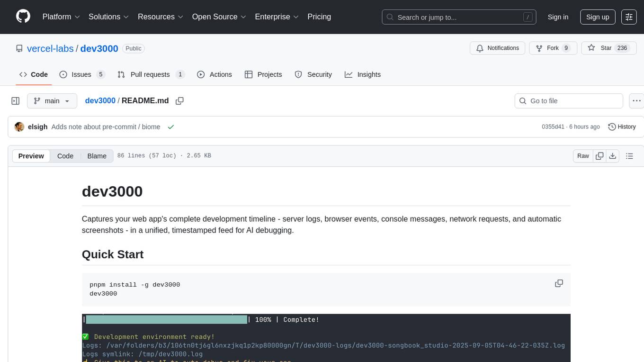Click the Notifications bell button
Screen dimensions: 644x362
(x=497, y=48)
